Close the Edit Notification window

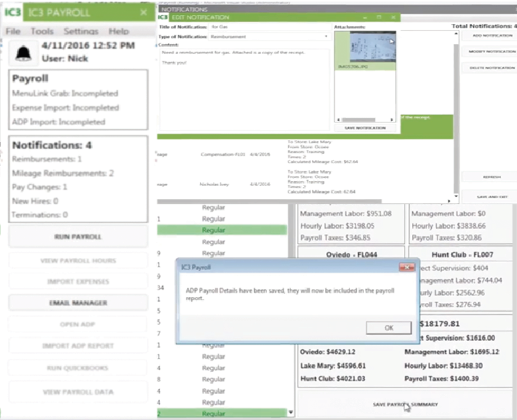pyautogui.click(x=392, y=17)
